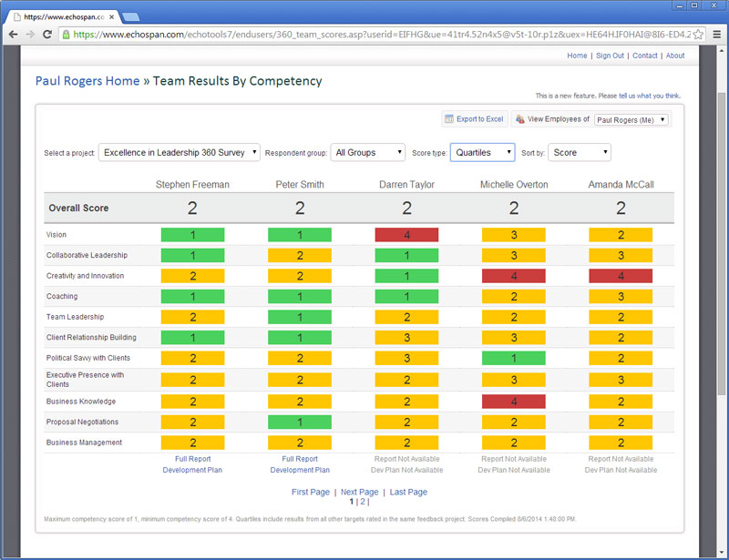Open the Score type Quartiles dropdown
This screenshot has height=560, width=729.
483,152
